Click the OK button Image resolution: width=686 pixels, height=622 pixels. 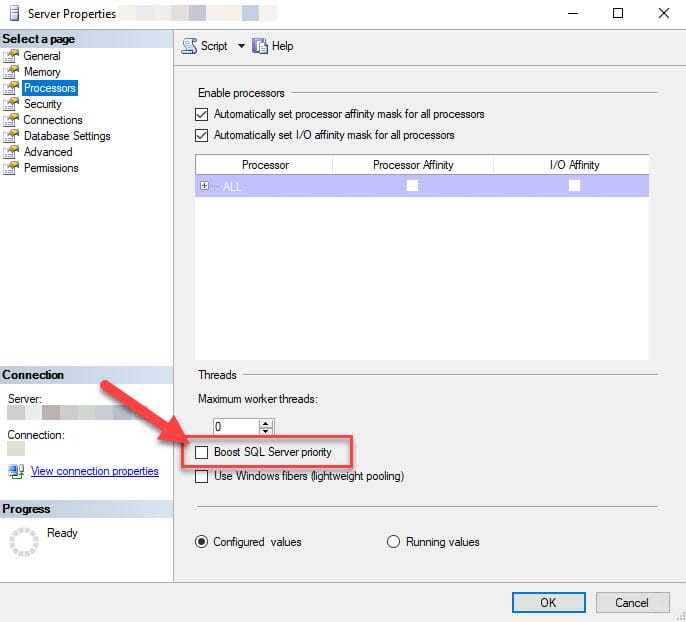click(x=549, y=603)
